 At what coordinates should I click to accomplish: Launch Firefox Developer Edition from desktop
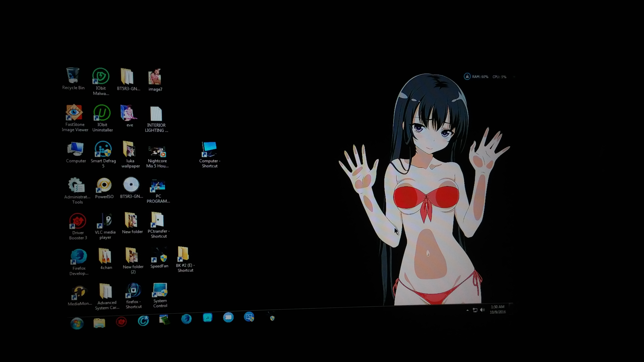point(79,257)
